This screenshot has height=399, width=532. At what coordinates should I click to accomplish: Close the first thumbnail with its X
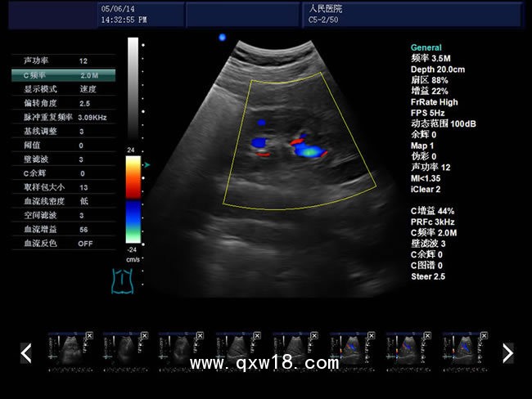88,336
